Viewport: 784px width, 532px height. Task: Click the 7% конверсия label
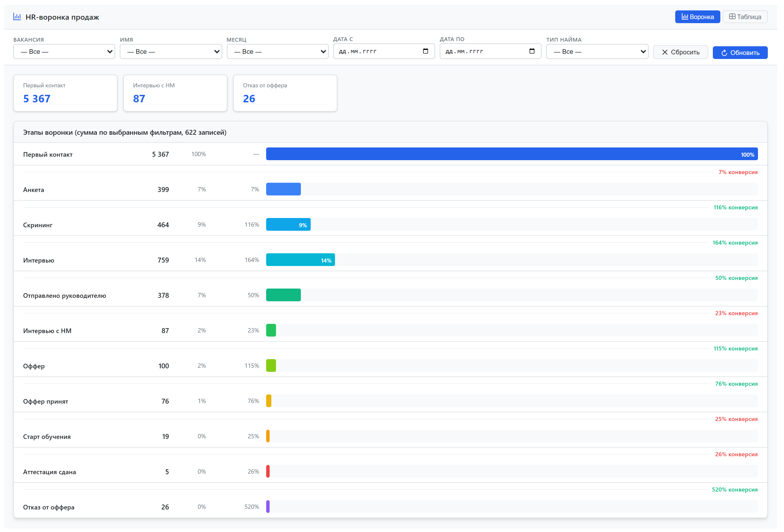tap(738, 172)
